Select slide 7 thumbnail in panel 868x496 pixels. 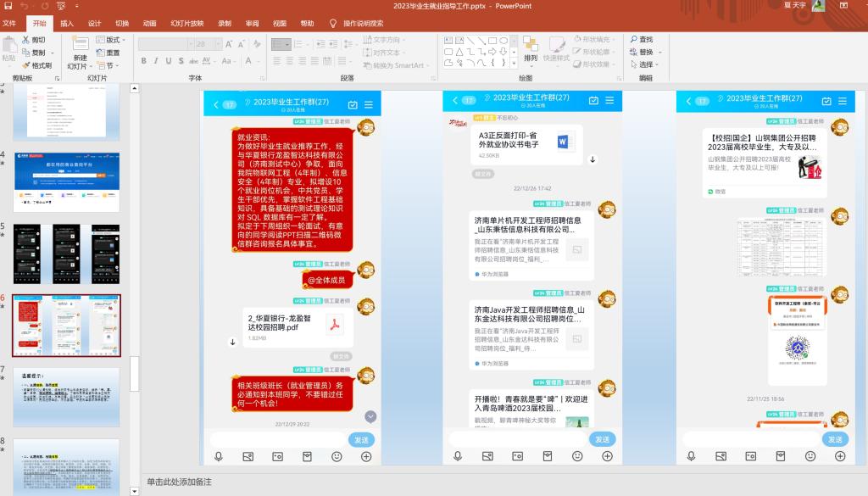tap(66, 397)
